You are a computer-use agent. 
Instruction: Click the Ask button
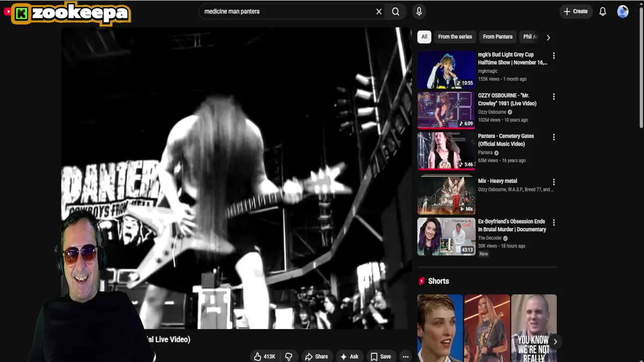349,356
